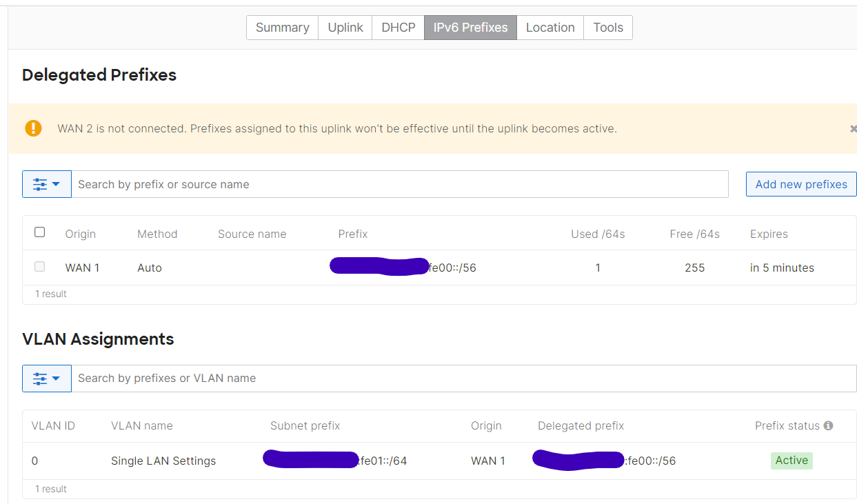Select the Single LAN Settings VLAN row

[163, 461]
